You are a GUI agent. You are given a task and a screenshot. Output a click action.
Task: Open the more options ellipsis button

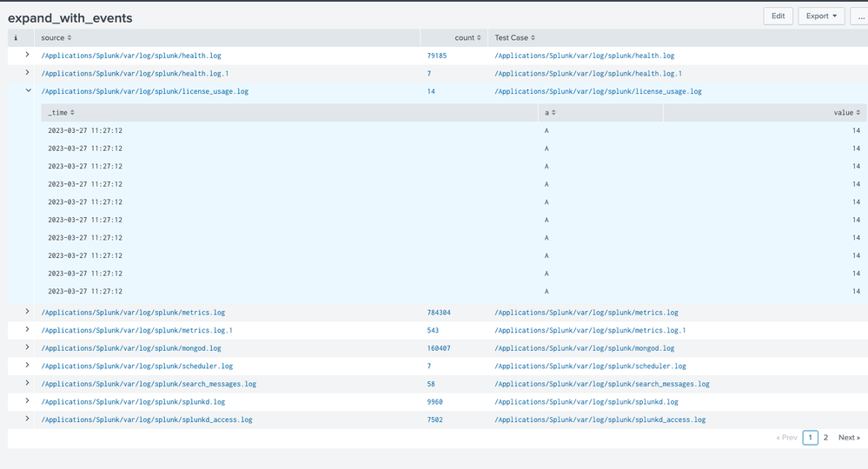pos(860,16)
